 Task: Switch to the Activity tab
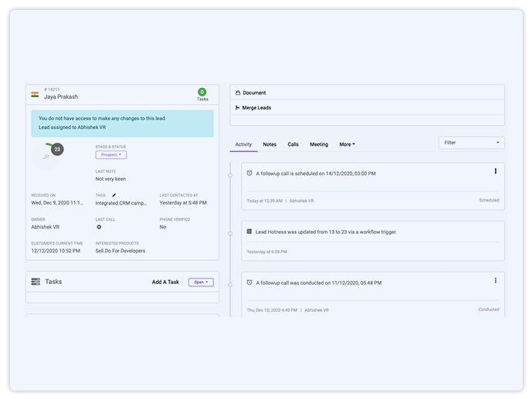coord(243,144)
